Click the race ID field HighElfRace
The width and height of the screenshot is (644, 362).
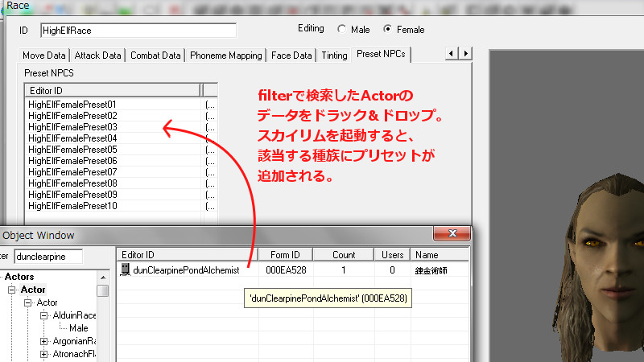[138, 31]
